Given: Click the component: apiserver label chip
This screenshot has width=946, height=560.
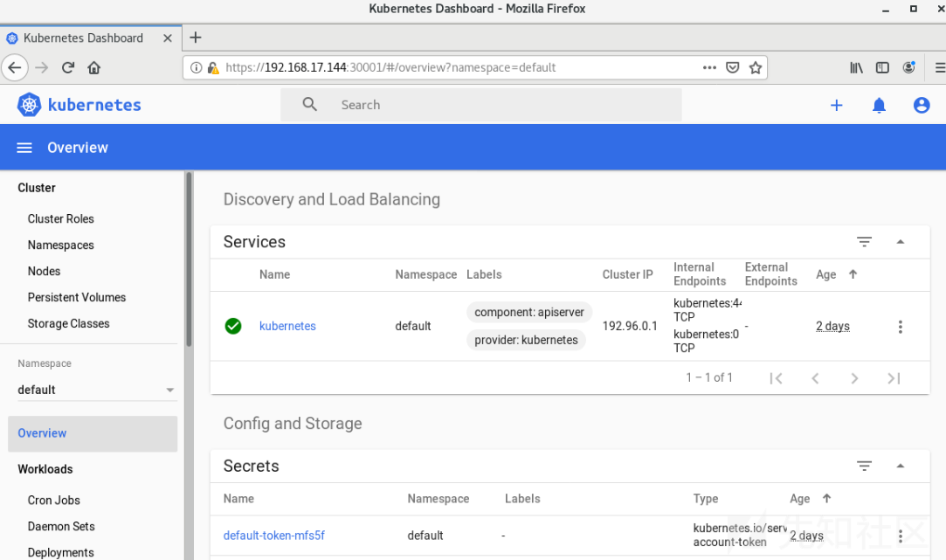Looking at the screenshot, I should click(529, 312).
